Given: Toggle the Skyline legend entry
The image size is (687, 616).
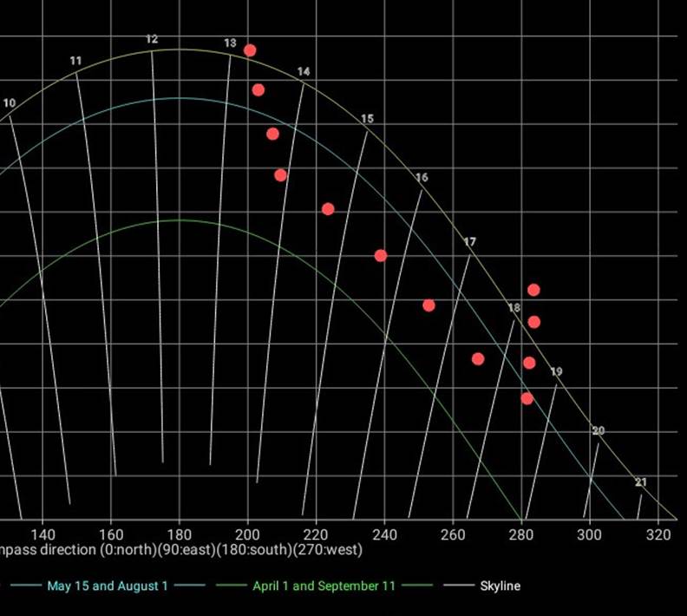Looking at the screenshot, I should [500, 587].
